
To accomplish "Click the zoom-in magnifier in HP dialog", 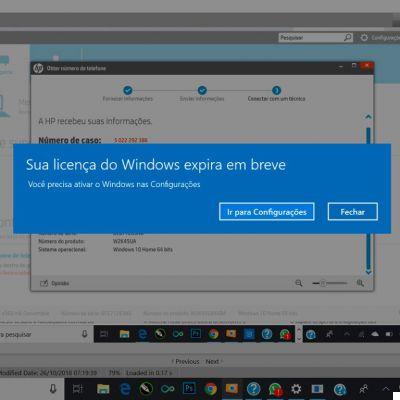I will [x=360, y=283].
